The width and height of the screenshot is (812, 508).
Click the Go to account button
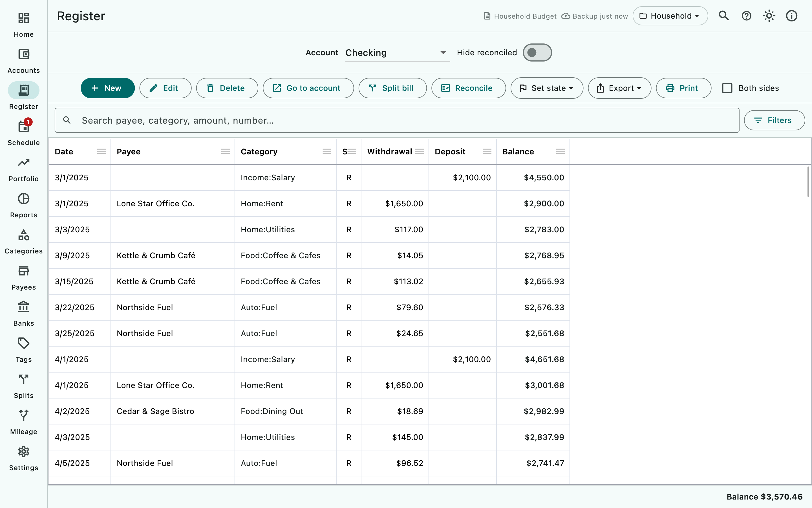point(308,88)
